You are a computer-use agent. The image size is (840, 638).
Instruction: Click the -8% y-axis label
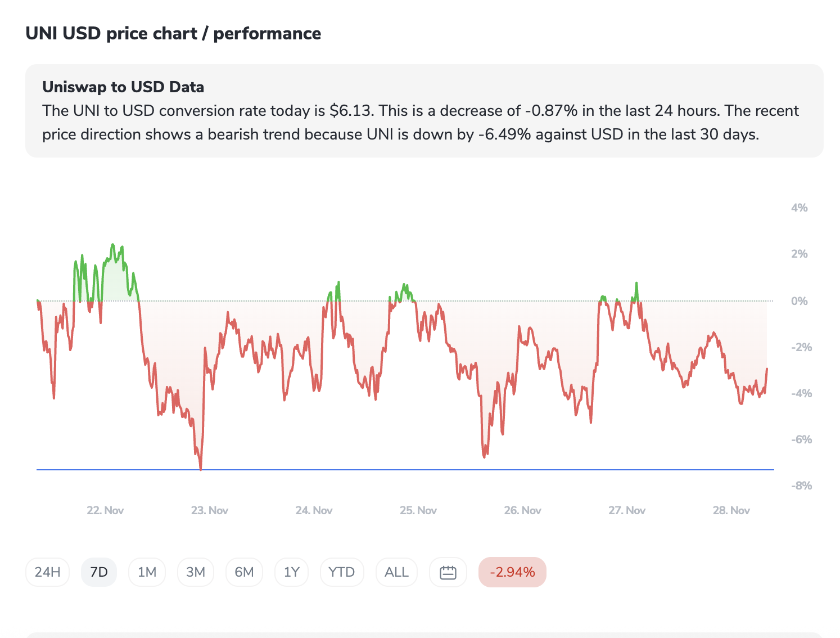[x=801, y=486]
